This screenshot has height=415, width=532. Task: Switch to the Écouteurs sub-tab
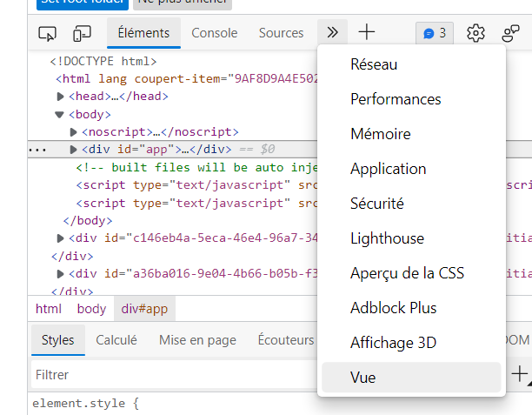tap(286, 340)
